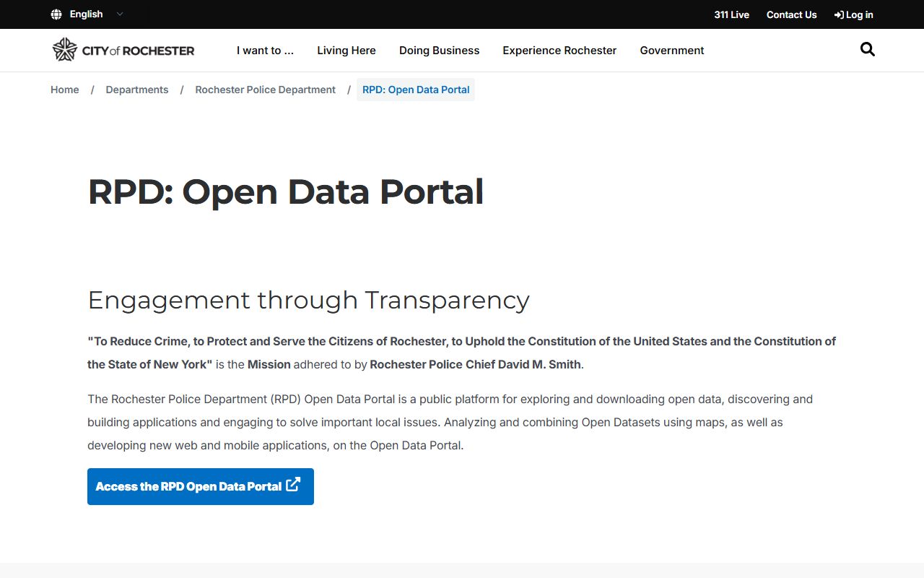Open the Experience Rochester menu

(x=559, y=51)
